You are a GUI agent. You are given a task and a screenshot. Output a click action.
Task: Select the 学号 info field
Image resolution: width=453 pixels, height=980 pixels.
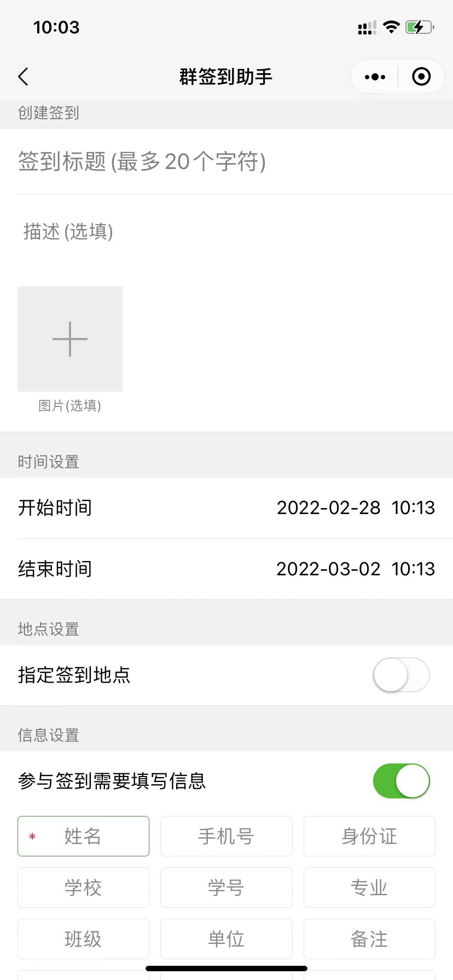226,888
